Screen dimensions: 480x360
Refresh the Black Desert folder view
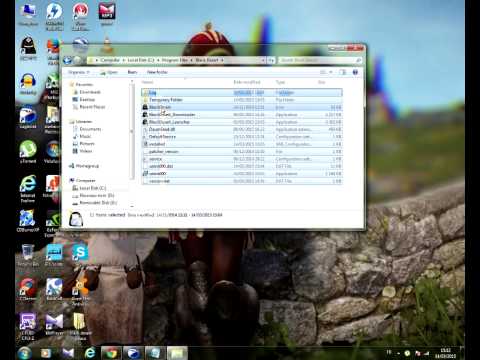click(x=271, y=60)
